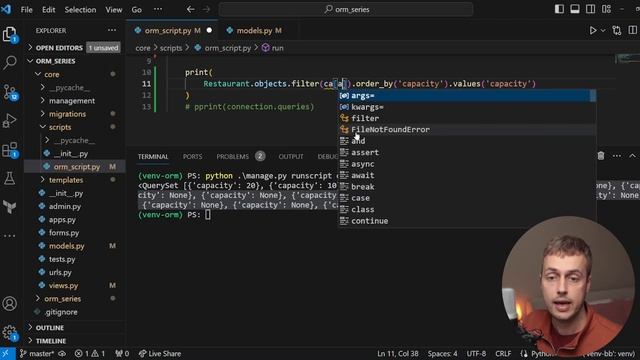Change CRLF end of line sequence
Image resolution: width=640 pixels, height=360 pixels.
[503, 354]
